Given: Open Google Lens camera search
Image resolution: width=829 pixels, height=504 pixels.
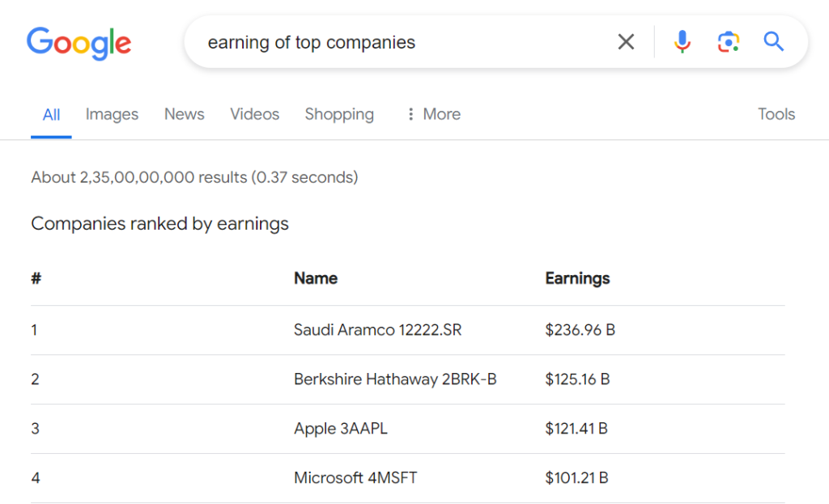Looking at the screenshot, I should click(728, 42).
